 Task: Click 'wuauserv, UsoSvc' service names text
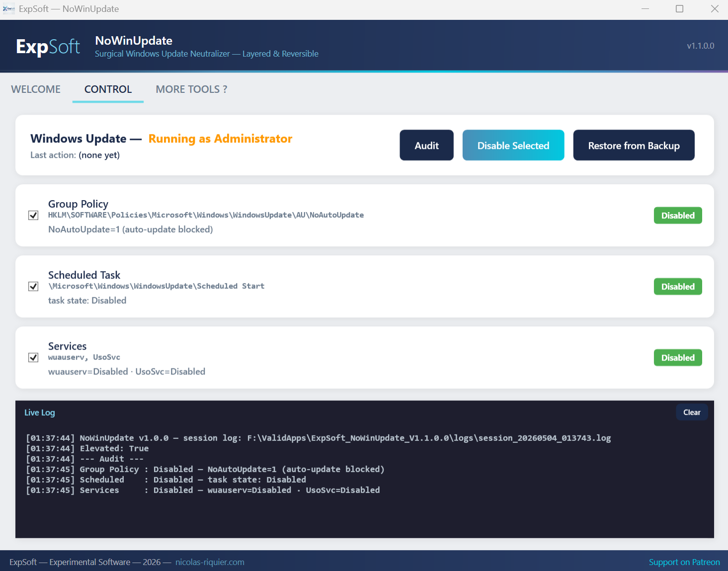tap(84, 357)
